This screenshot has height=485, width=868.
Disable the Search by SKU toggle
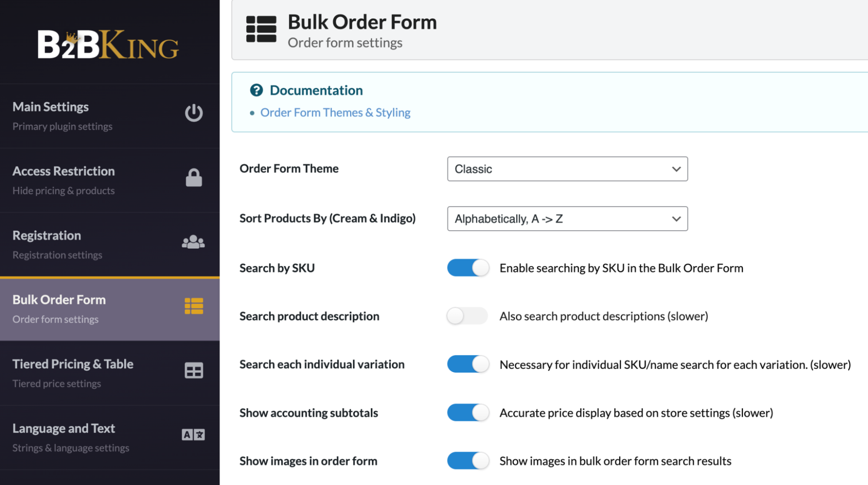[468, 268]
